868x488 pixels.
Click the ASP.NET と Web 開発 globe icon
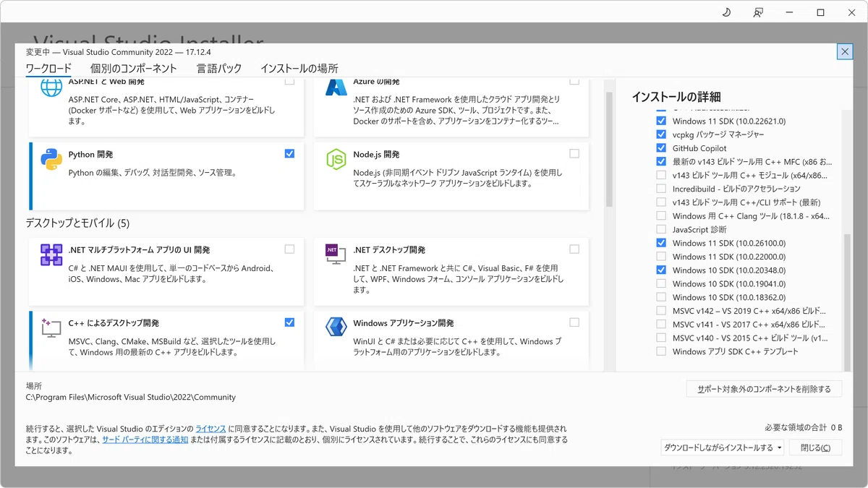coord(51,87)
